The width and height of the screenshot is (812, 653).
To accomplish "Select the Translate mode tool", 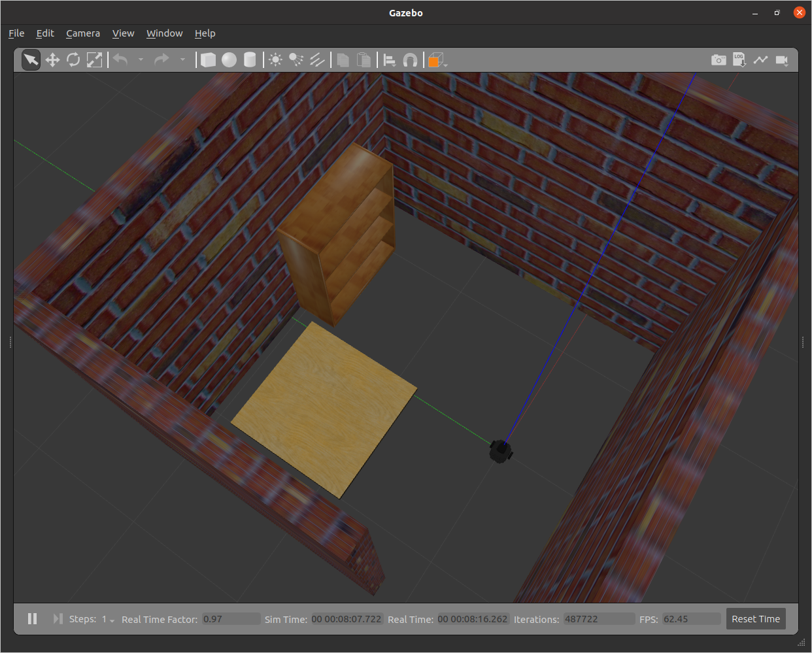I will 52,60.
